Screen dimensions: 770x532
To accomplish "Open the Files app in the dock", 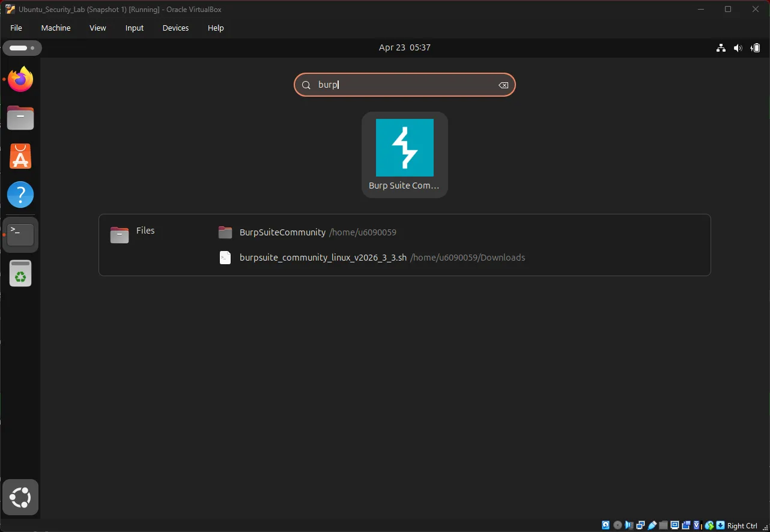I will click(20, 118).
